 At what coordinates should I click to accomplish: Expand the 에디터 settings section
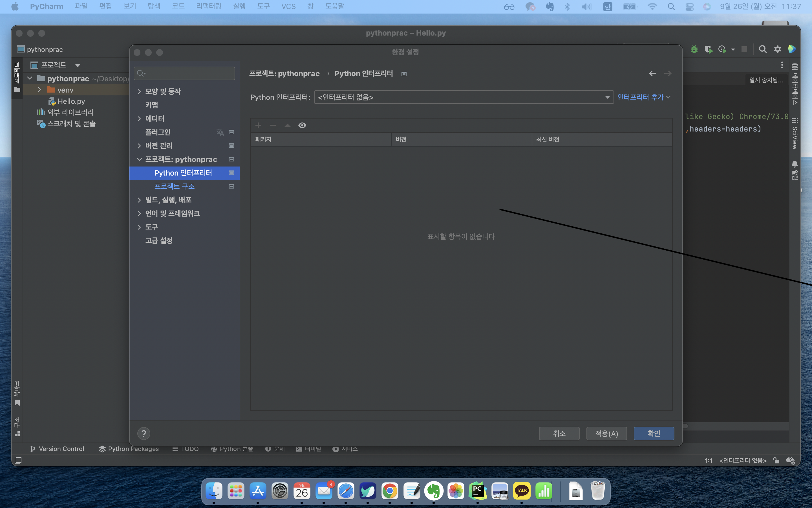coord(139,119)
